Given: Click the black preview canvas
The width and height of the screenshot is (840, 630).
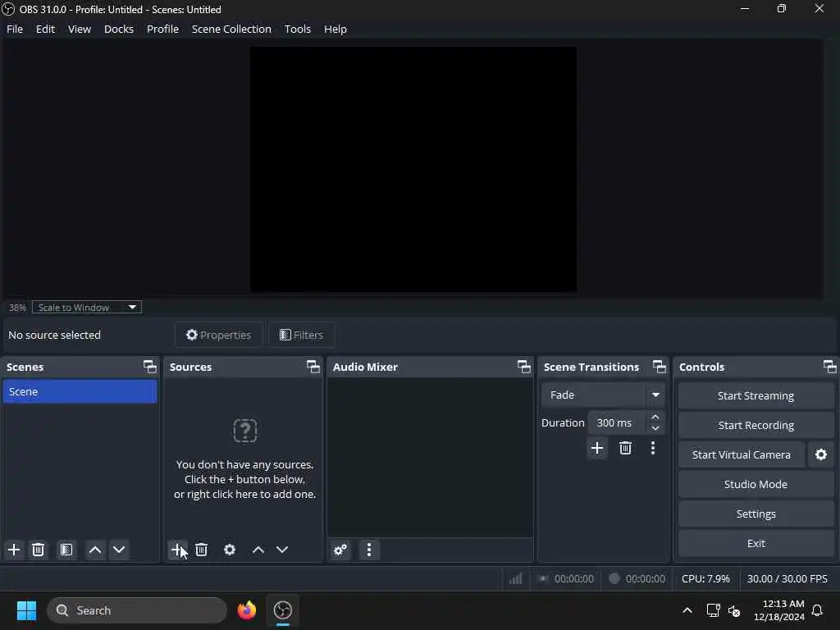Looking at the screenshot, I should click(413, 169).
